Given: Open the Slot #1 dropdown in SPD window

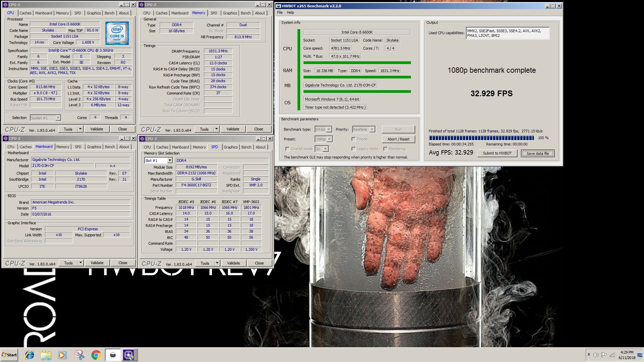Looking at the screenshot, I should 158,161.
